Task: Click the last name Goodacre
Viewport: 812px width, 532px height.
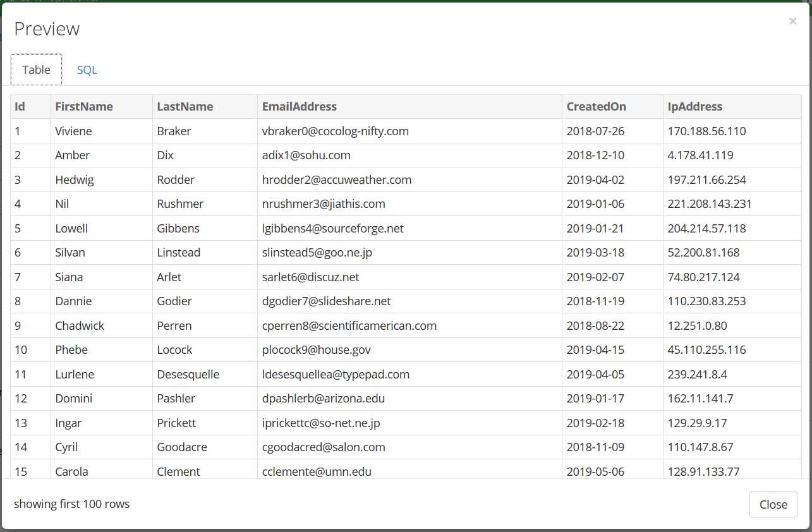Action: (x=183, y=447)
